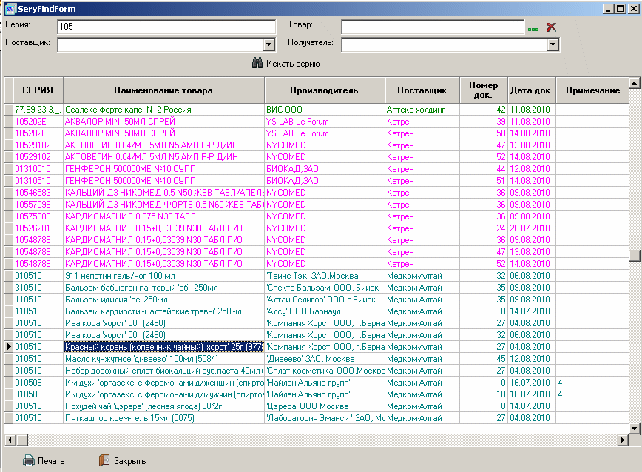Open the Поставщик dropdown list

tap(268, 45)
